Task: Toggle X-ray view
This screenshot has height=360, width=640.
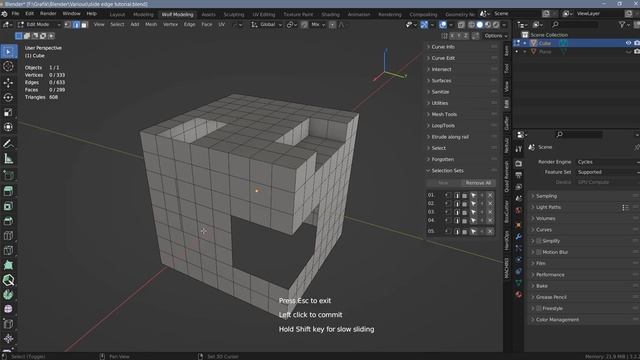Action: 461,25
